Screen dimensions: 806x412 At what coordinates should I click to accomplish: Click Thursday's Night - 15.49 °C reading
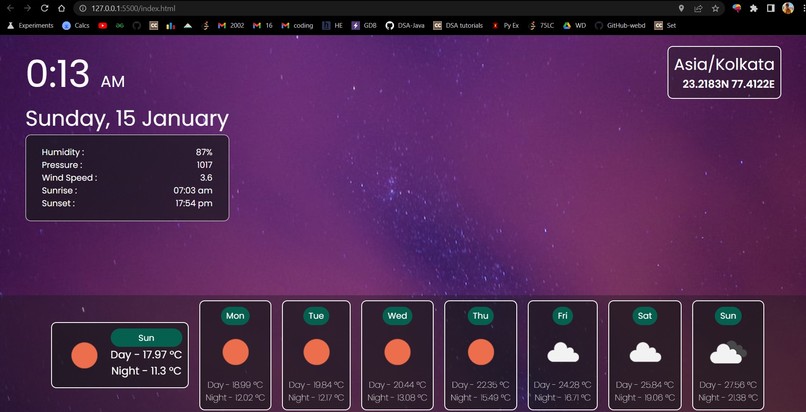point(481,398)
